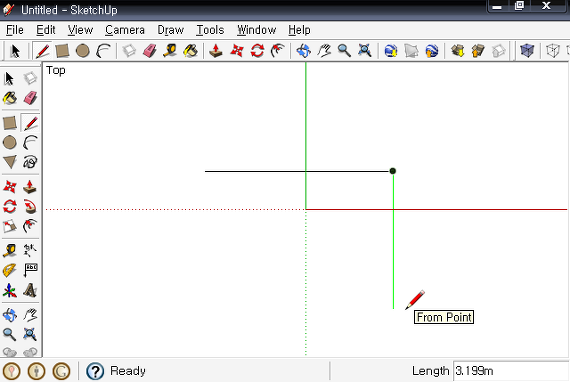Open the Help menu

coord(299,30)
